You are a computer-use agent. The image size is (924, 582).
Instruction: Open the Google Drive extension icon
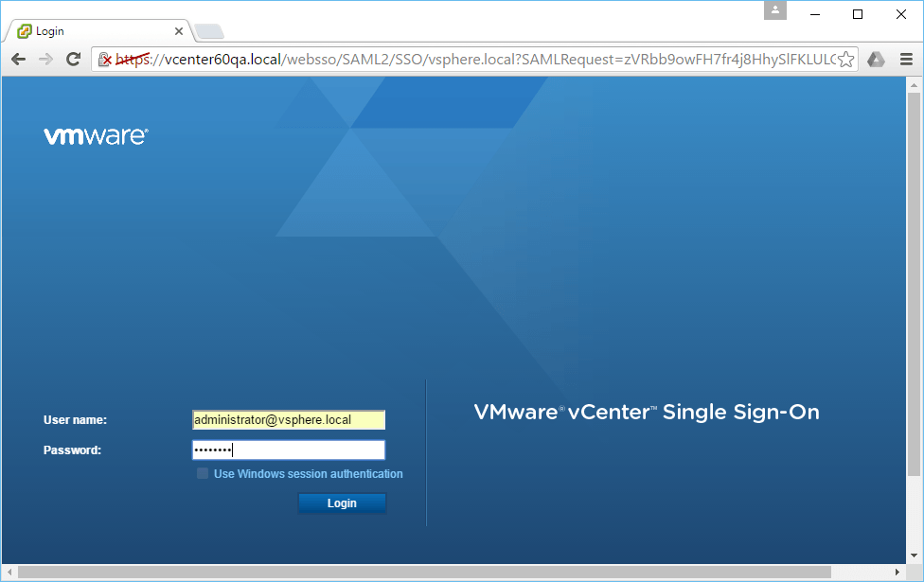876,59
